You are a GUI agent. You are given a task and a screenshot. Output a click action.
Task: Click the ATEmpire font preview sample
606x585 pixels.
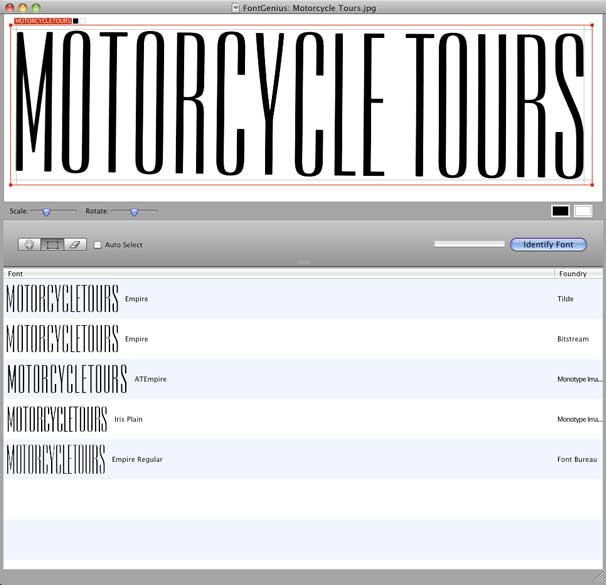point(67,379)
